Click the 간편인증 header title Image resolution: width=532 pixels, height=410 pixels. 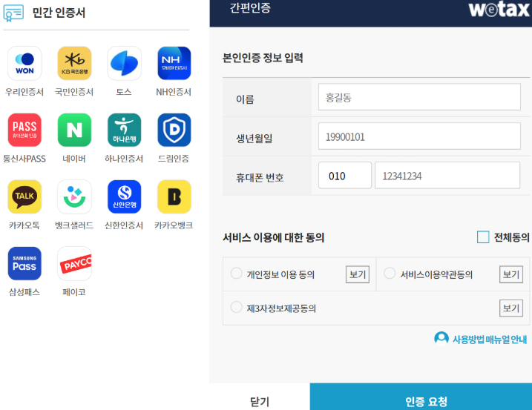250,7
